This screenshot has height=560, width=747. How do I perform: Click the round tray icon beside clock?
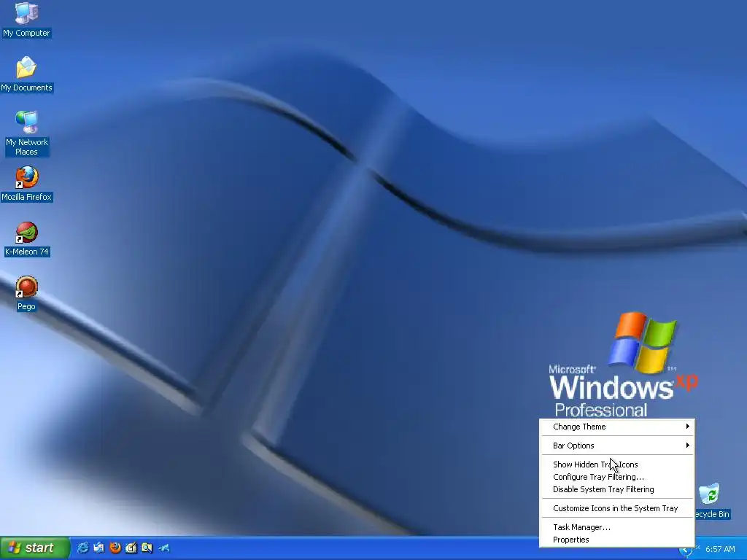coord(686,551)
